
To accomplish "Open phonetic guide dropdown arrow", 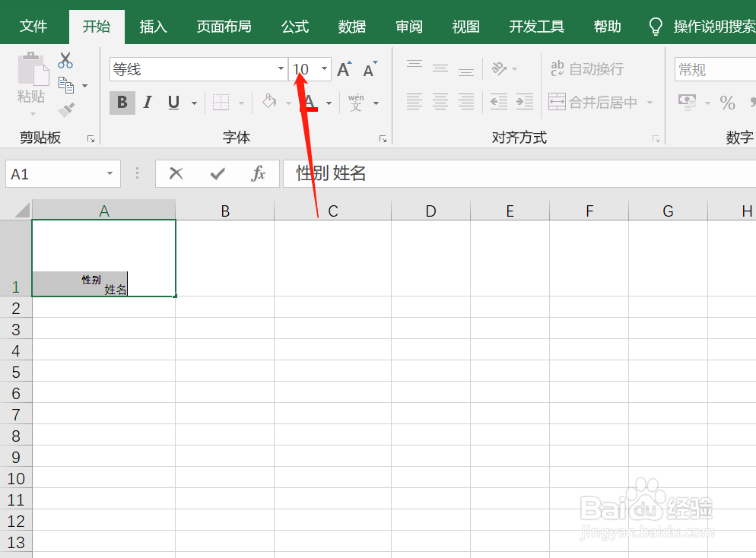I will click(376, 103).
